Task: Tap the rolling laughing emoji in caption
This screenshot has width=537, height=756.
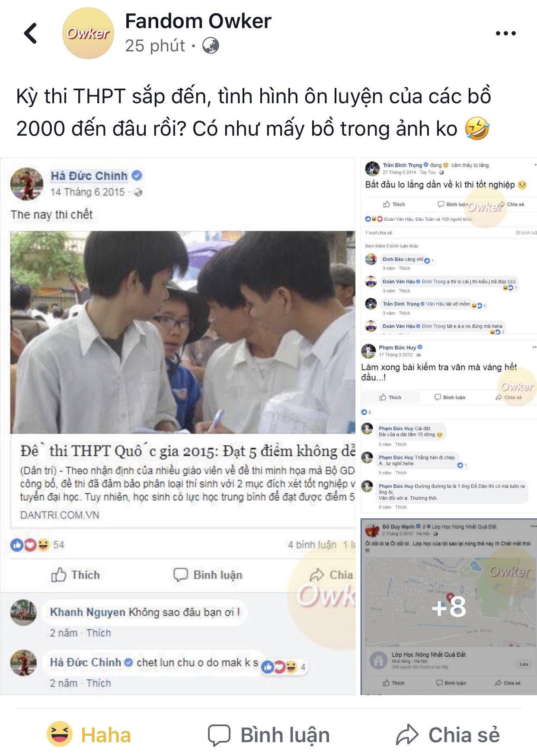Action: pyautogui.click(x=477, y=129)
